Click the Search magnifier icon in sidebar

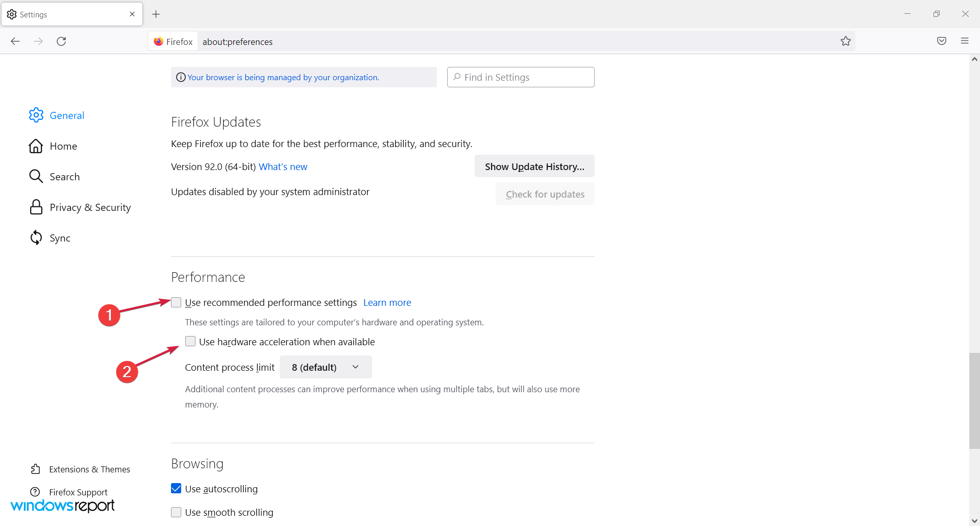(36, 176)
